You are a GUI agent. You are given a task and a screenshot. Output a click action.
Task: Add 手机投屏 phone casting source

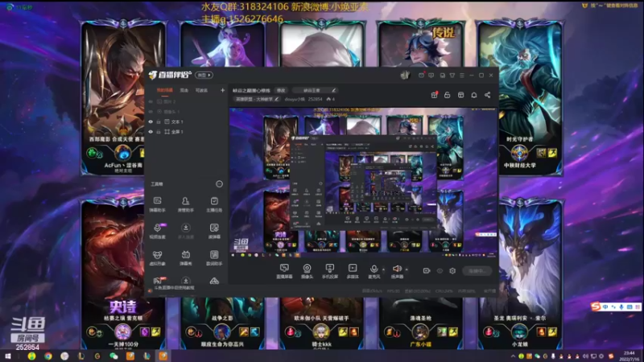click(330, 271)
